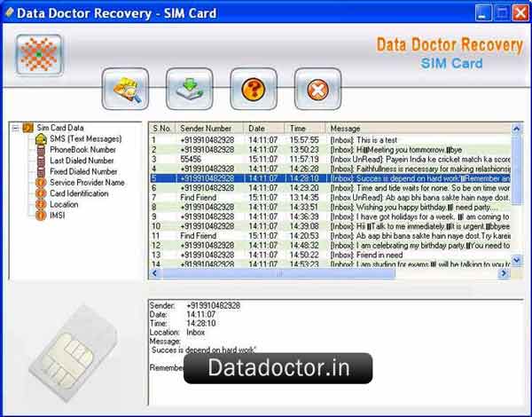
Task: Select row 2 with time 13:50:23
Action: [330, 149]
